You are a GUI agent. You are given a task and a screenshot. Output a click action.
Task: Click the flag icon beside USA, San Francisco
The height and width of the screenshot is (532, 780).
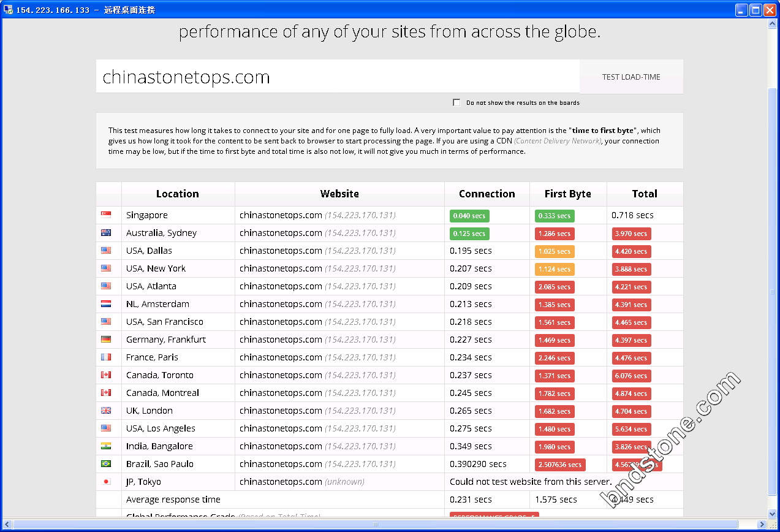point(106,322)
